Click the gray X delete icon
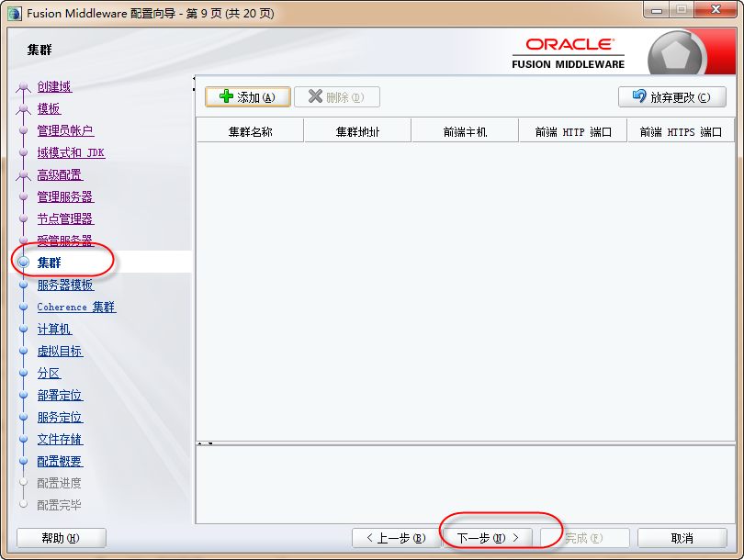This screenshot has width=744, height=560. click(315, 96)
